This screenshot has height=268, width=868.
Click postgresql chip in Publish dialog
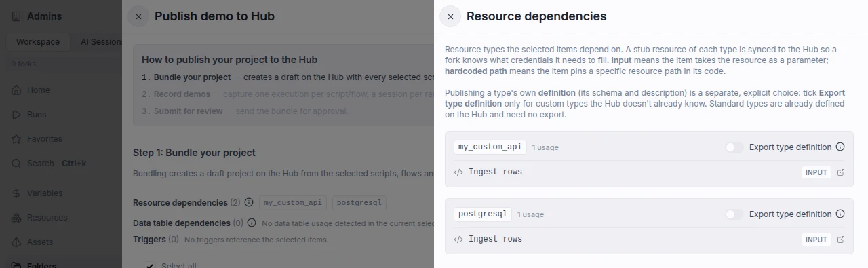click(x=359, y=202)
